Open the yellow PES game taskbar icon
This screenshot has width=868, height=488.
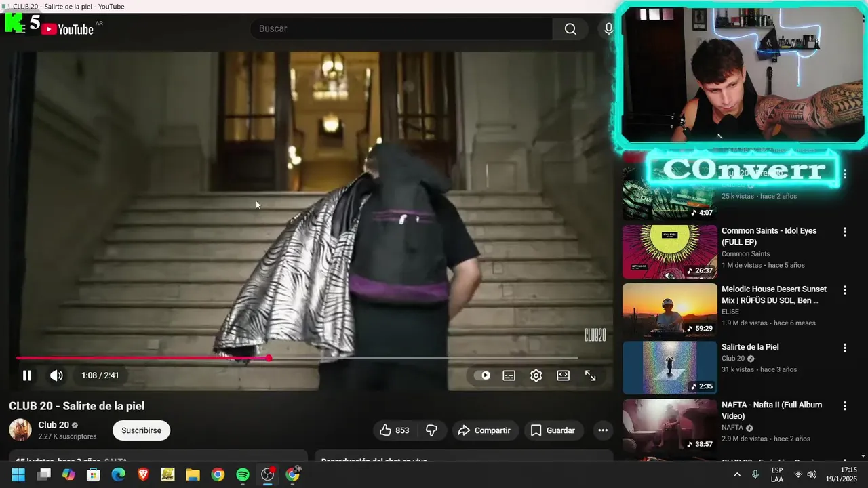(168, 474)
